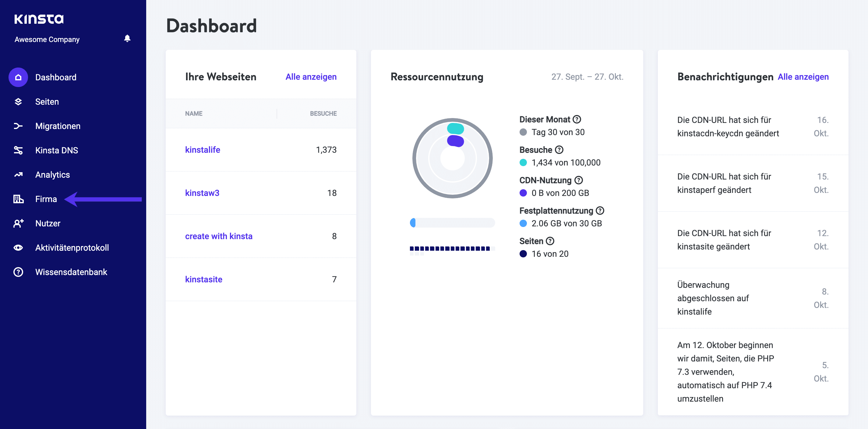Image resolution: width=868 pixels, height=429 pixels.
Task: Click the kinstaperf CDN-URL notification
Action: pyautogui.click(x=753, y=183)
